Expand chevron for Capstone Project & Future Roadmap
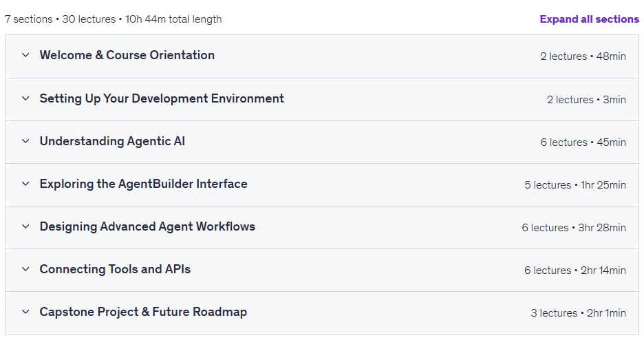 [25, 312]
